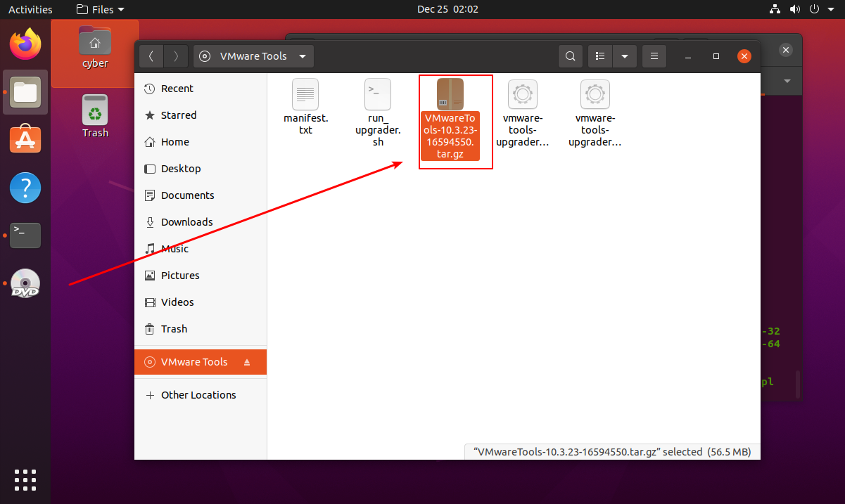Open the Help icon in the dock
845x504 pixels.
[x=25, y=188]
